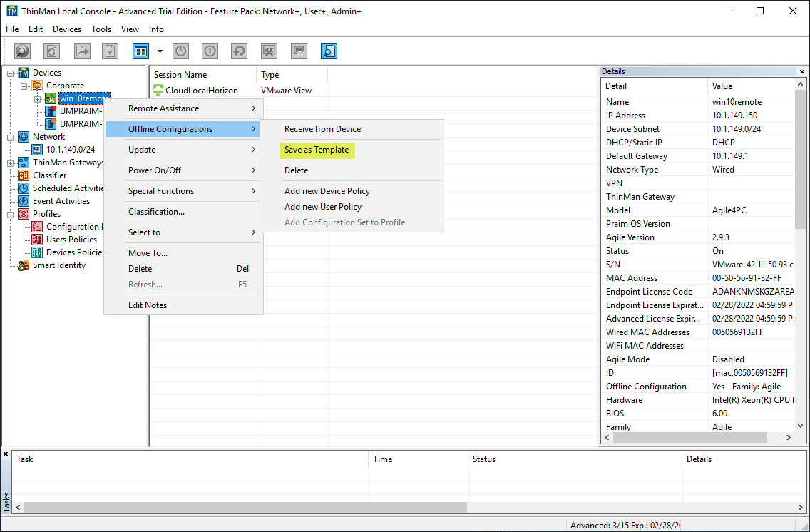This screenshot has height=532, width=810.
Task: Select the MAC Address 00-50-56-91-32-FF value
Action: (747, 278)
